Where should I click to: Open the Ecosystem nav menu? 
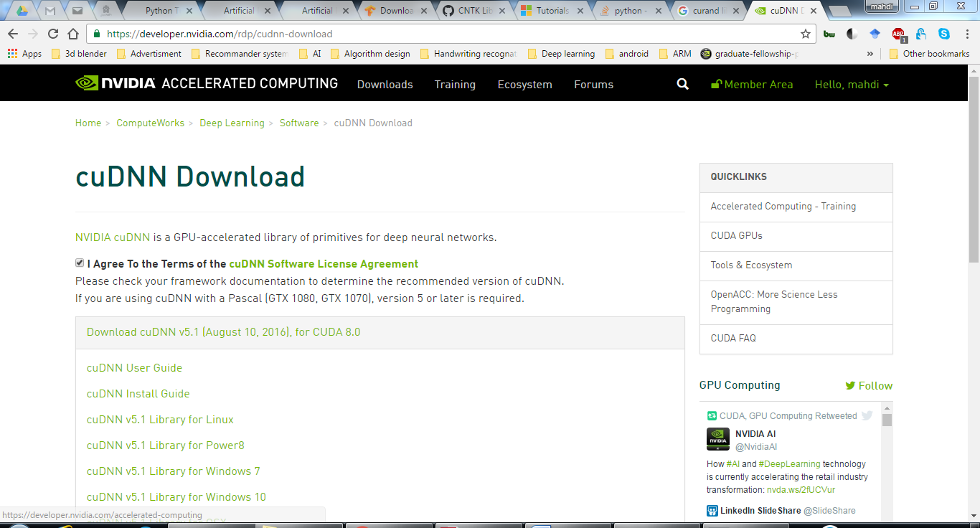525,84
